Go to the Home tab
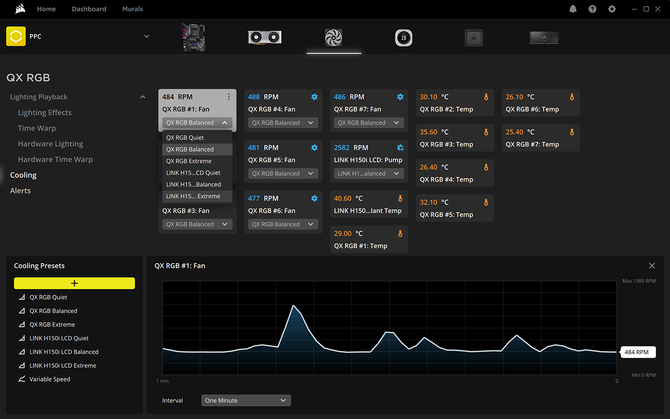Image resolution: width=670 pixels, height=419 pixels. [x=46, y=9]
